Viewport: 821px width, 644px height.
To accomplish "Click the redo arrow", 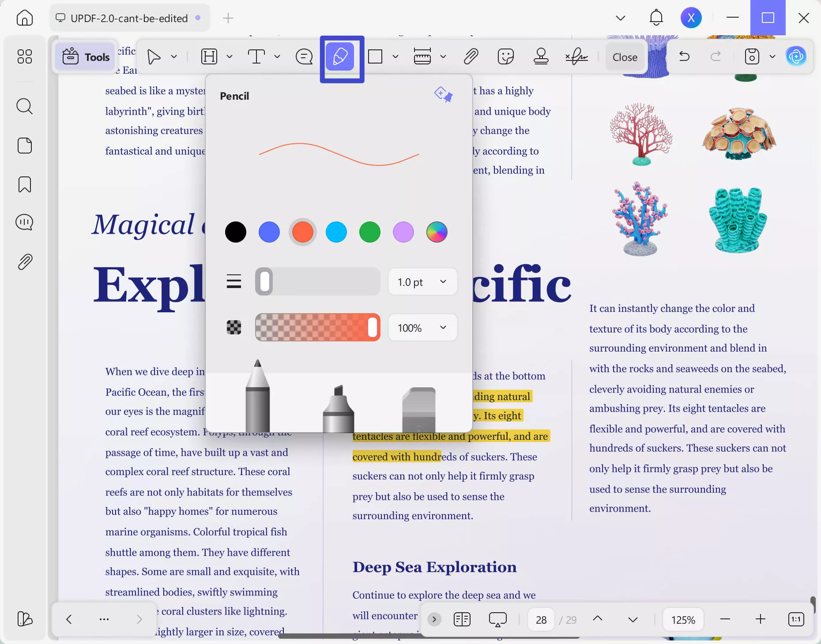I will [x=716, y=56].
